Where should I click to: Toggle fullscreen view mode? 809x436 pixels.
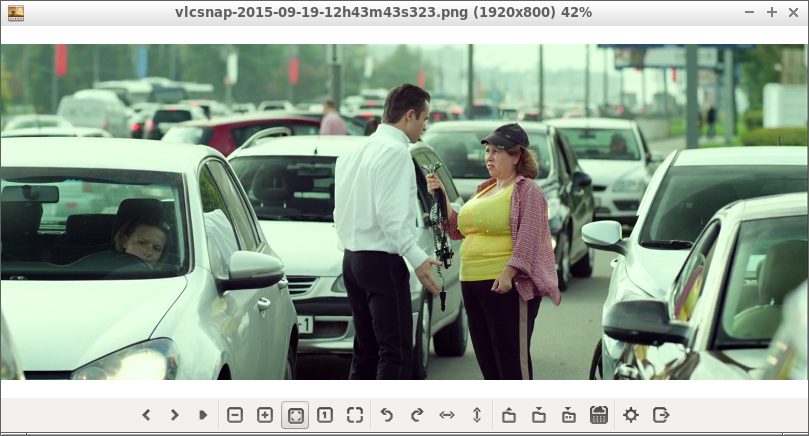tap(355, 415)
